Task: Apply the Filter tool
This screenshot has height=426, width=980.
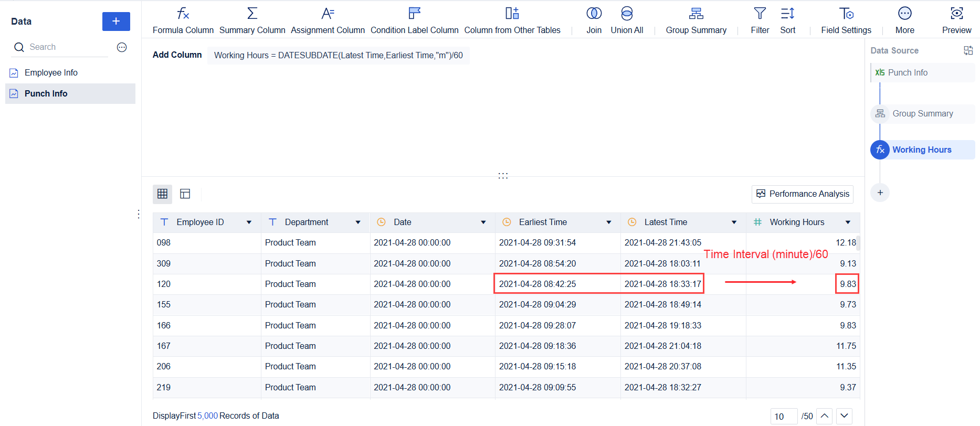Action: (x=760, y=20)
